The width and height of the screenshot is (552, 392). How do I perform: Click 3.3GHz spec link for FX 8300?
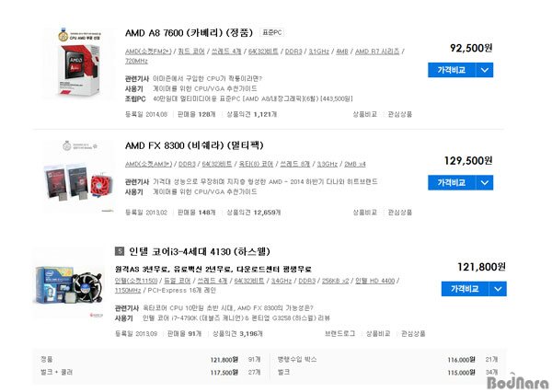pos(328,164)
